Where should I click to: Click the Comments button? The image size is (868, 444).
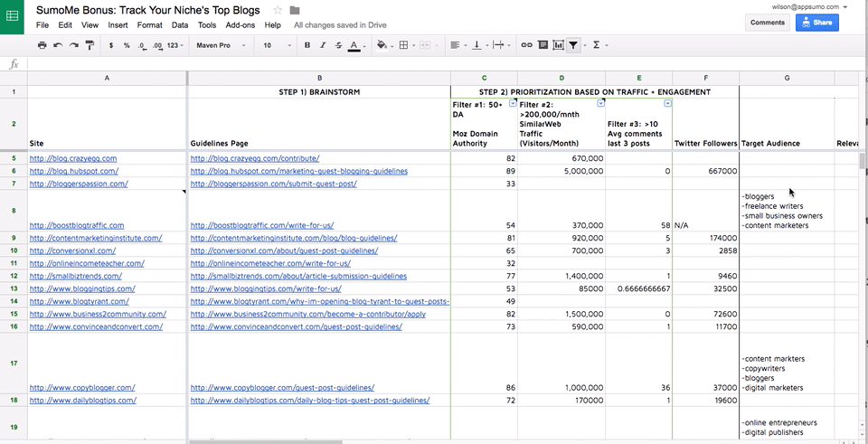click(x=768, y=23)
